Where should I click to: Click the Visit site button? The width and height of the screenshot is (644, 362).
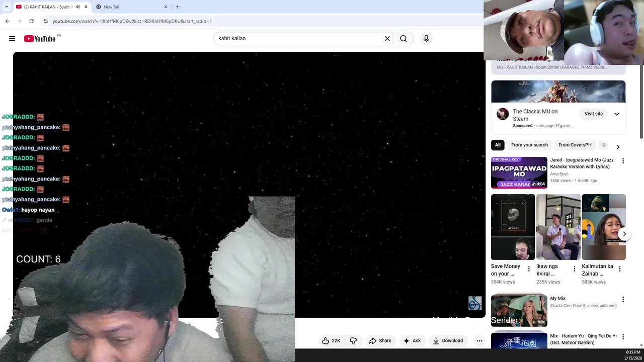point(593,114)
